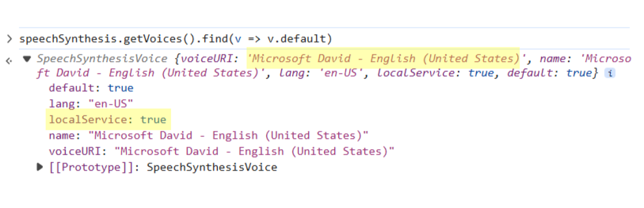Click the console input prompt chevron
This screenshot has height=208, width=644.
(9, 39)
